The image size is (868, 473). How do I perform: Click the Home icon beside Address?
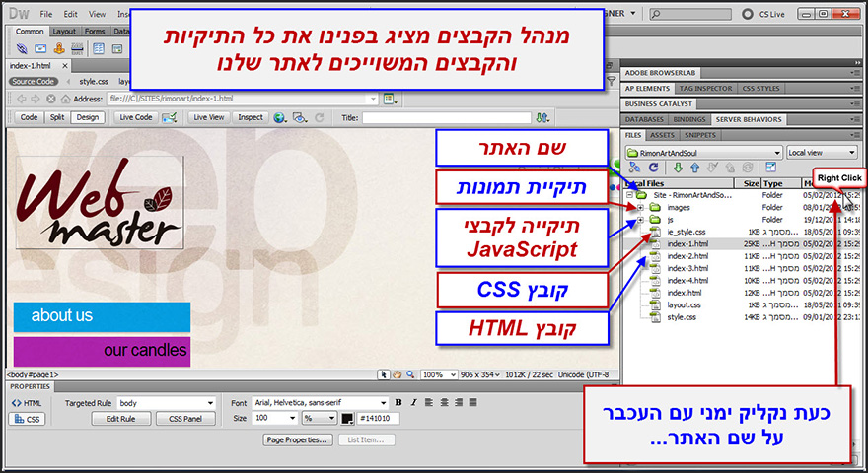[65, 99]
